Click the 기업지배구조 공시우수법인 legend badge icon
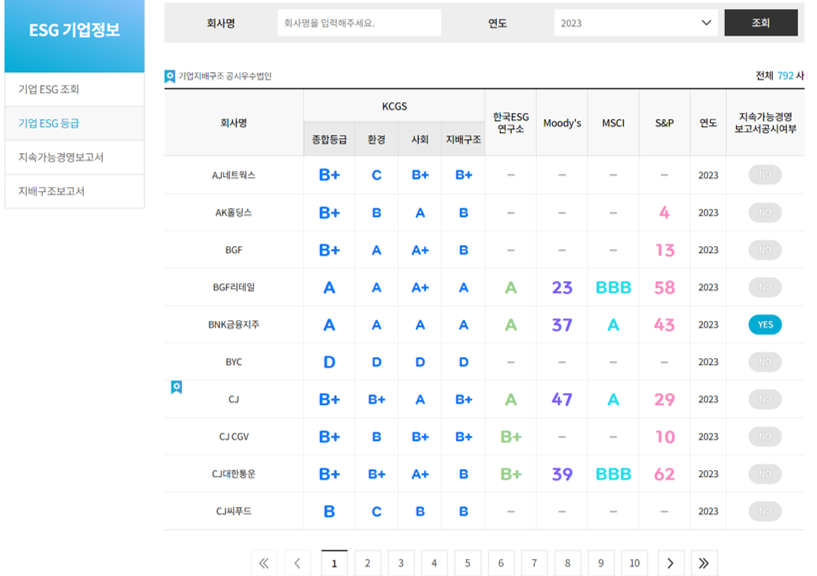Viewport: 817px width, 576px height. point(170,77)
